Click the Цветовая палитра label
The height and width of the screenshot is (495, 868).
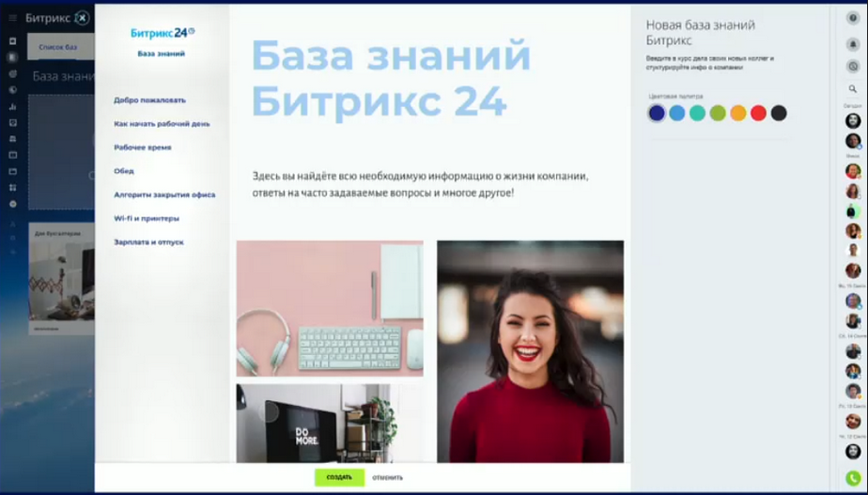[x=675, y=97]
